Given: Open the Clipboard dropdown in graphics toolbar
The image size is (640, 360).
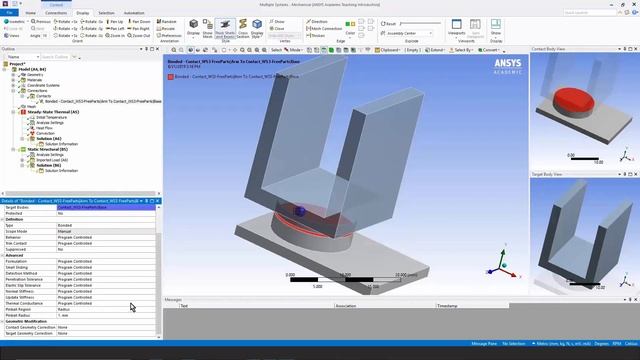Looking at the screenshot, I should [x=387, y=50].
